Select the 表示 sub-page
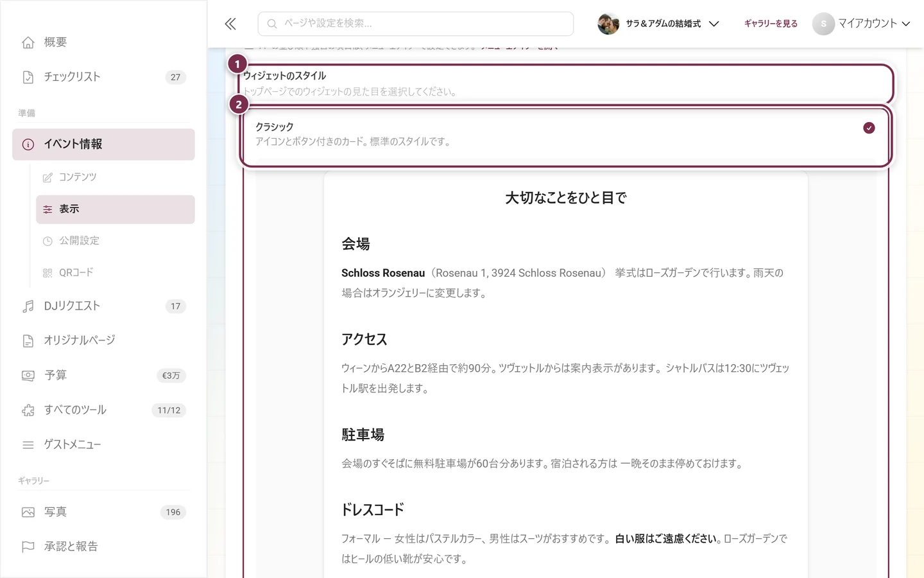 pyautogui.click(x=116, y=209)
